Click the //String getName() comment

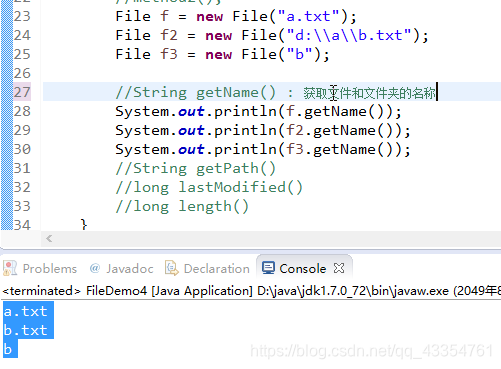pyautogui.click(x=196, y=92)
